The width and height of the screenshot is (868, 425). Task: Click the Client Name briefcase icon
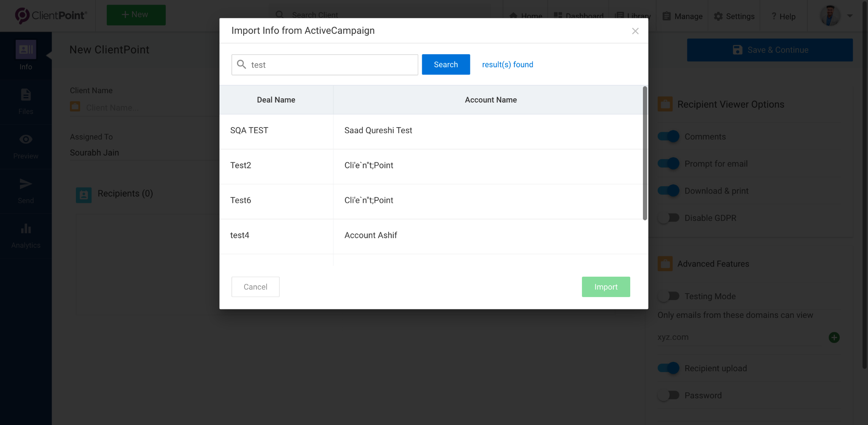[75, 106]
